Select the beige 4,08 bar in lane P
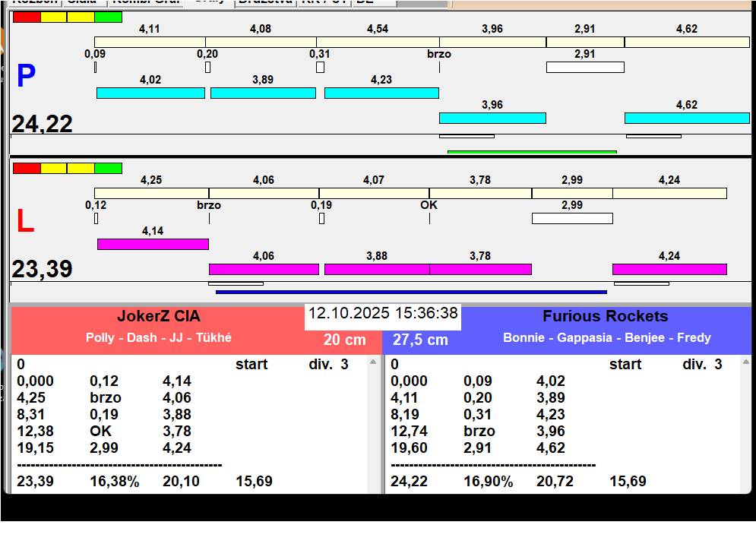 click(261, 42)
